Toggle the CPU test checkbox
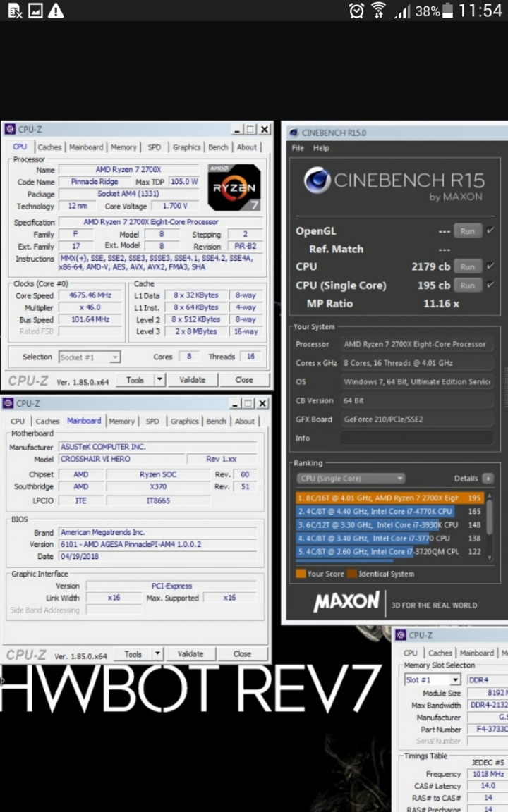This screenshot has width=508, height=812. point(490,266)
